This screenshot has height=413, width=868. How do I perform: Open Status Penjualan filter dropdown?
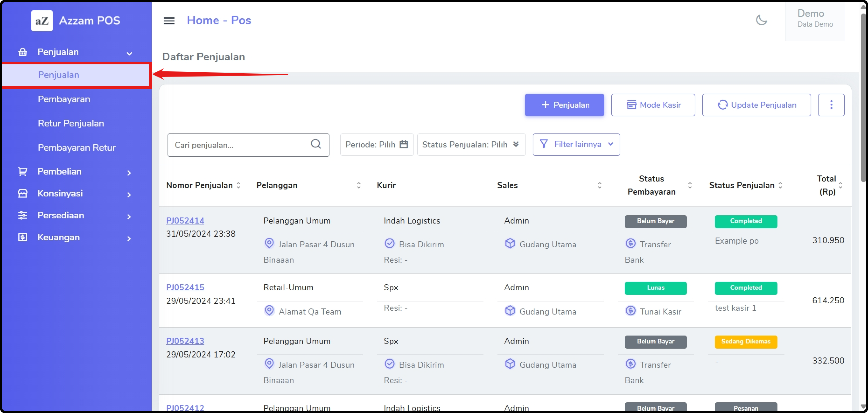tap(471, 144)
